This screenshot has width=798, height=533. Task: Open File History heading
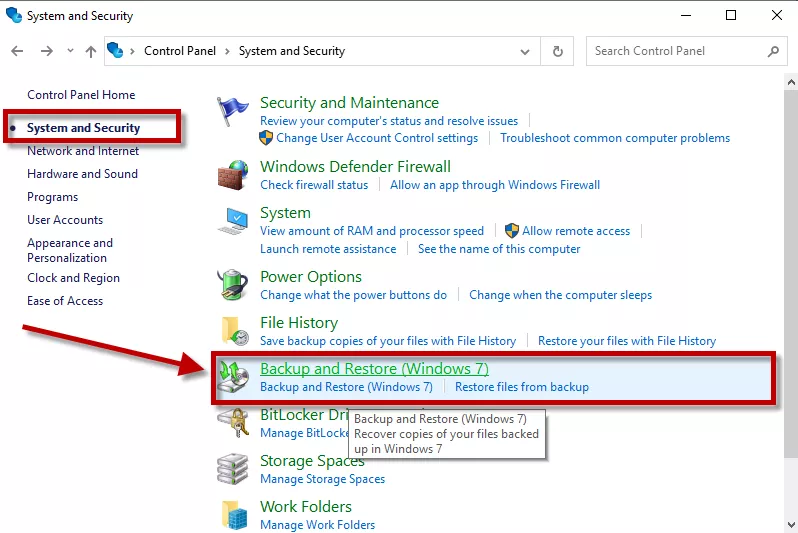(299, 323)
